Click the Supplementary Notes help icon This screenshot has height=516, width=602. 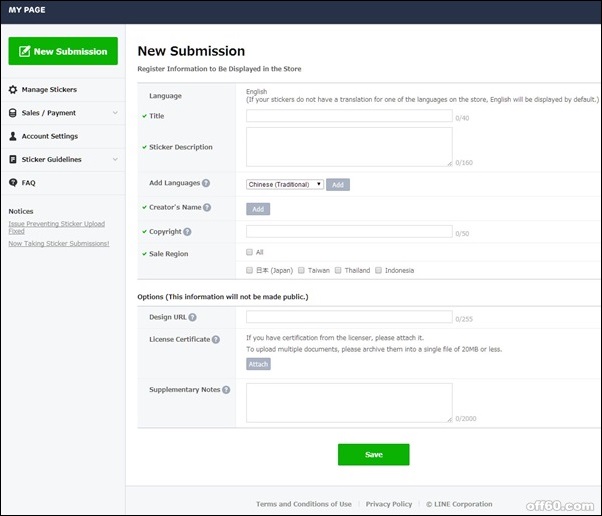click(226, 389)
